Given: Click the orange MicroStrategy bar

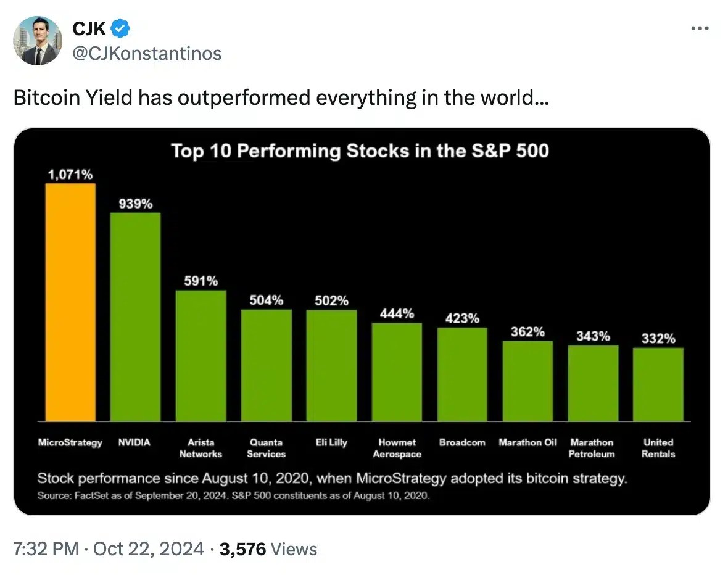Looking at the screenshot, I should pyautogui.click(x=70, y=302).
